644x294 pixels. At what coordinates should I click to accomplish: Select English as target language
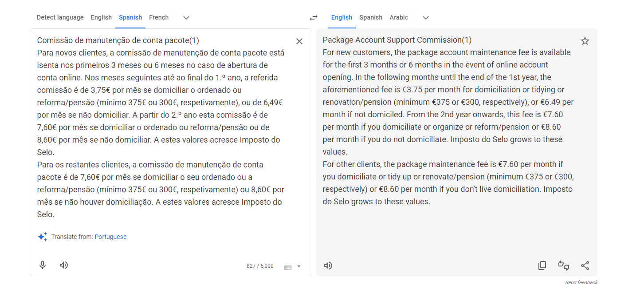point(342,17)
